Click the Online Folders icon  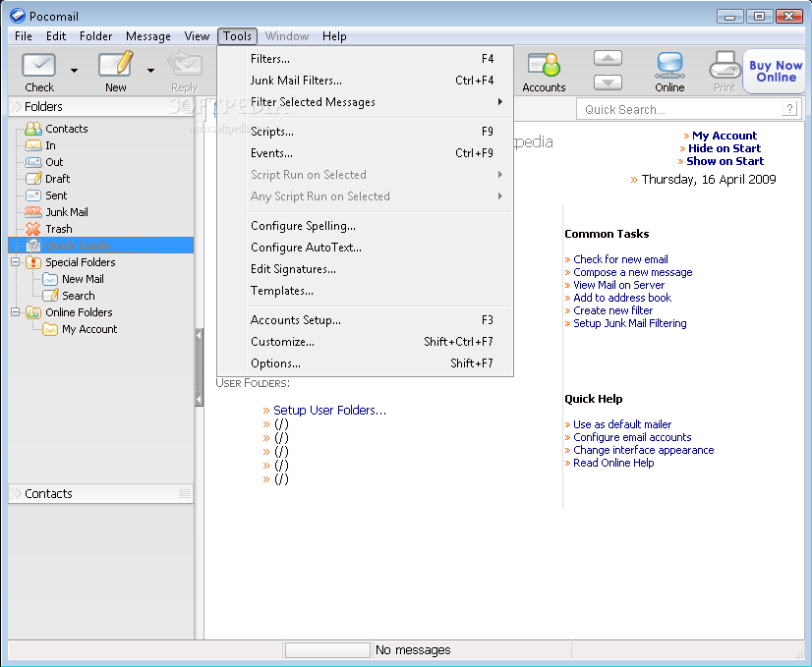[33, 312]
